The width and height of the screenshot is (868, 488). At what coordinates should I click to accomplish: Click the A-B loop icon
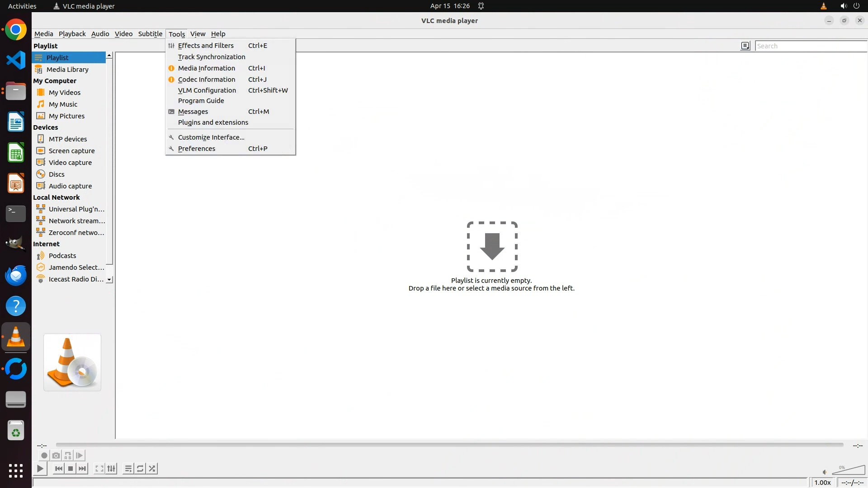(x=68, y=455)
